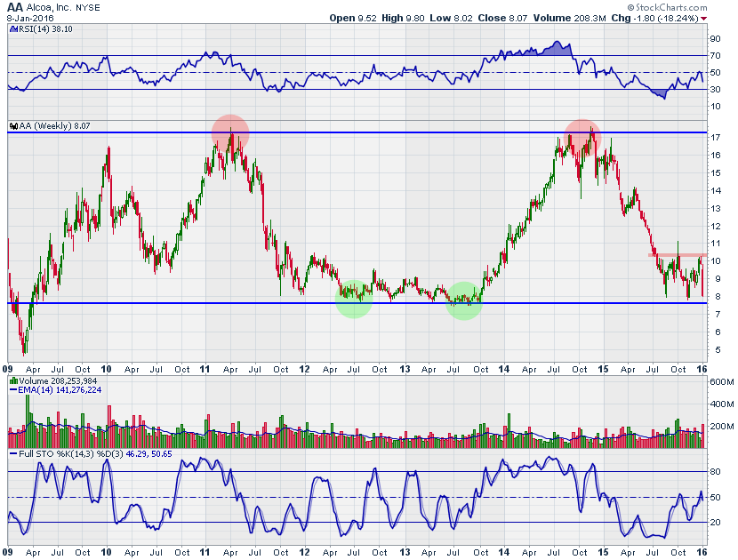
Task: Click year 13 under the price panel
Action: point(405,369)
